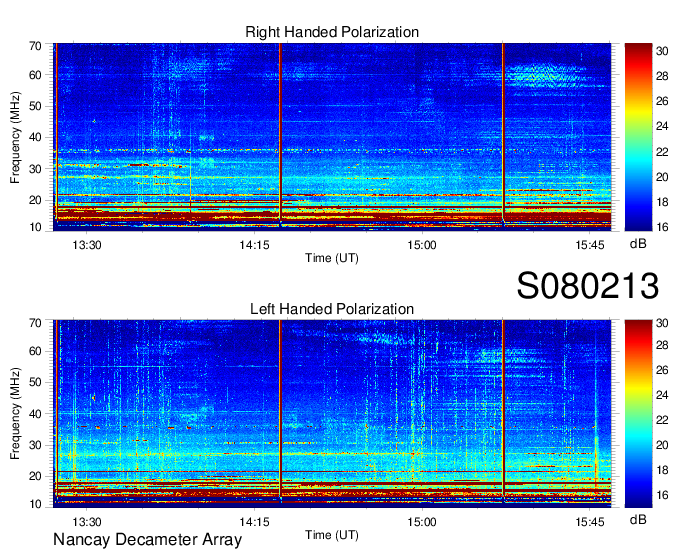Click the "S080213" identifier label
Image resolution: width=680 pixels, height=552 pixels.
(588, 285)
